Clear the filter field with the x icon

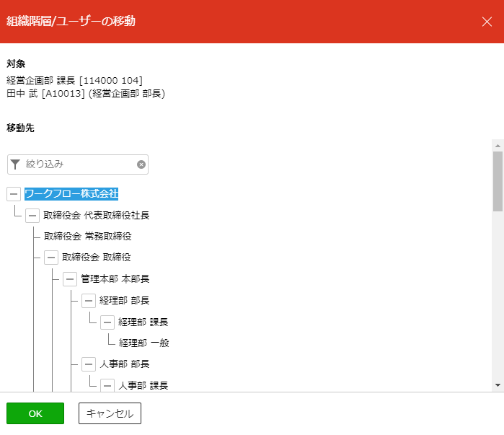141,164
